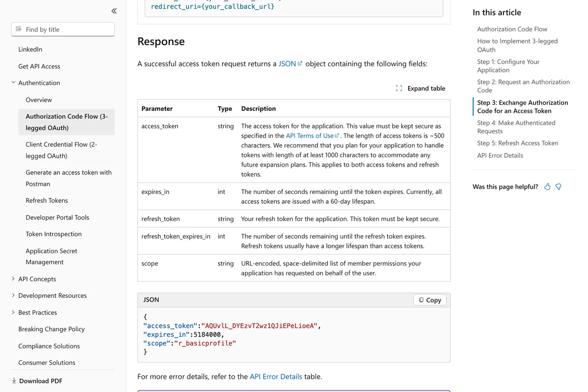Expand the Best Practices section
Screen dimensions: 588x392
13,312
